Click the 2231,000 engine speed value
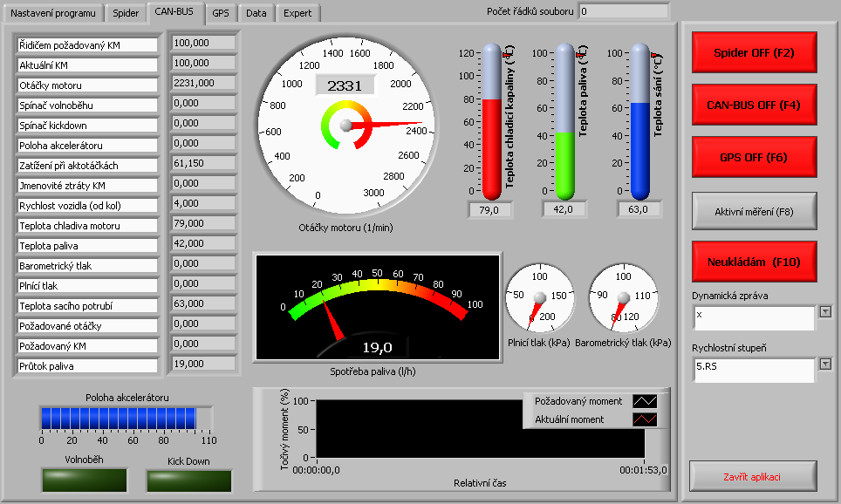The image size is (841, 504). (204, 83)
